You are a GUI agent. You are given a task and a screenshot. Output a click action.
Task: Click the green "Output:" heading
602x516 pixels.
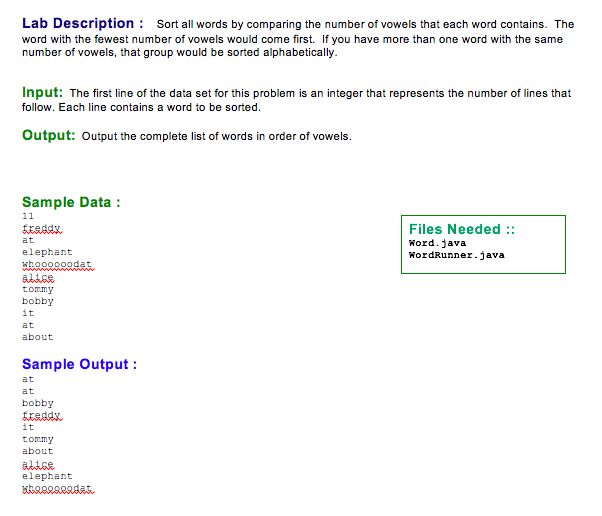[49, 136]
